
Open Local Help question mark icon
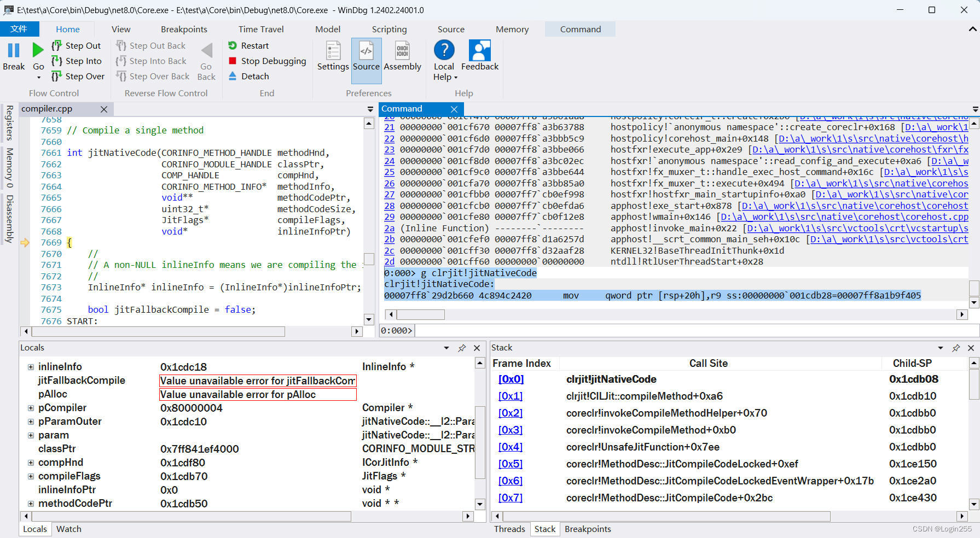coord(444,50)
